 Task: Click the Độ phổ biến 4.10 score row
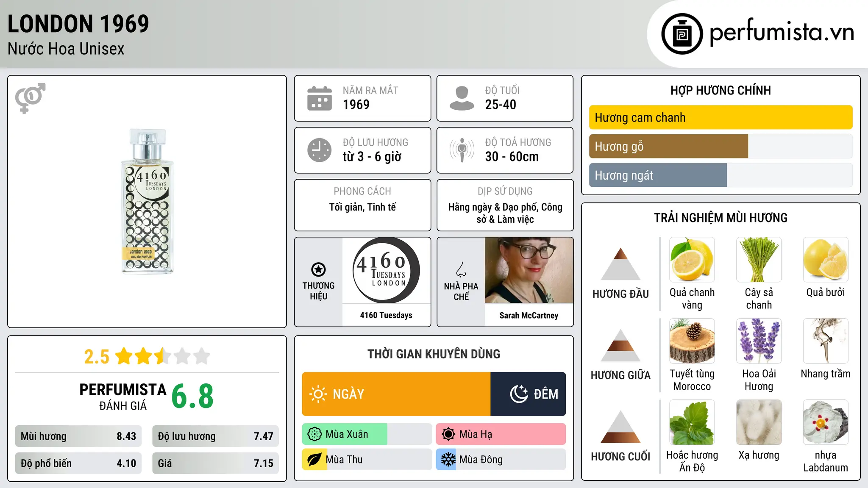78,463
